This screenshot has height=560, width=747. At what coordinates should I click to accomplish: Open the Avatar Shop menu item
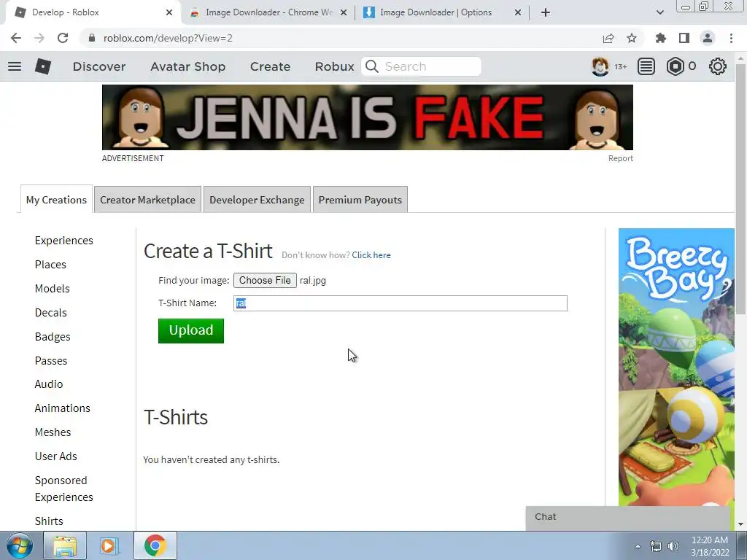point(187,66)
